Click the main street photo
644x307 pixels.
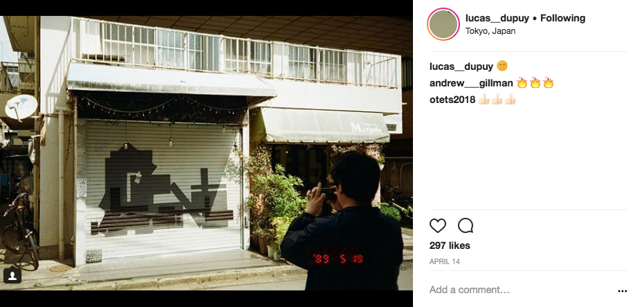pos(206,153)
